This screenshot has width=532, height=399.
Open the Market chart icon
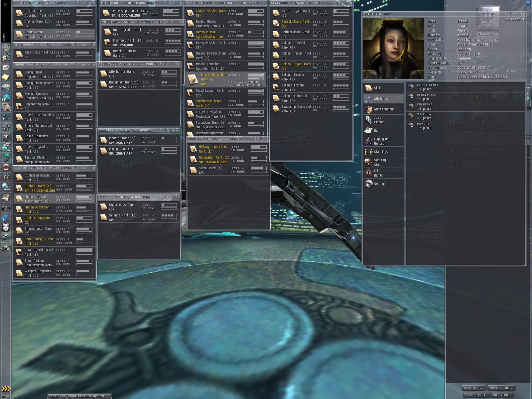click(6, 87)
